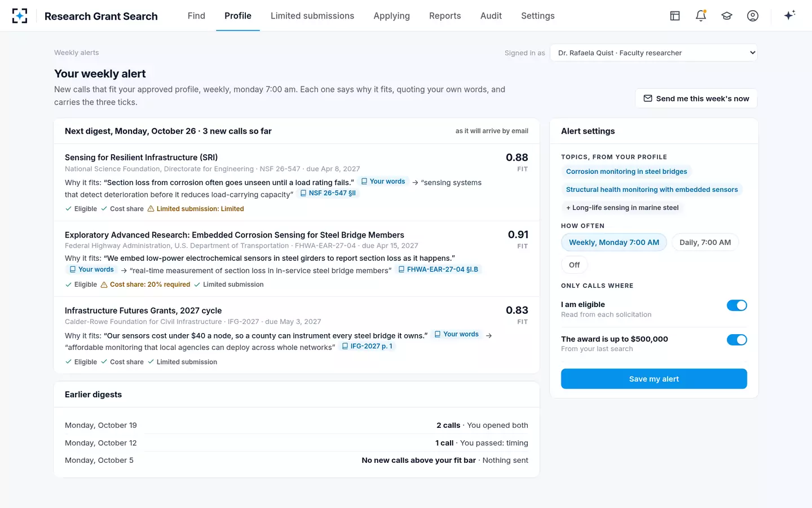Click 'Send me this week's now' button
812x508 pixels.
(696, 98)
